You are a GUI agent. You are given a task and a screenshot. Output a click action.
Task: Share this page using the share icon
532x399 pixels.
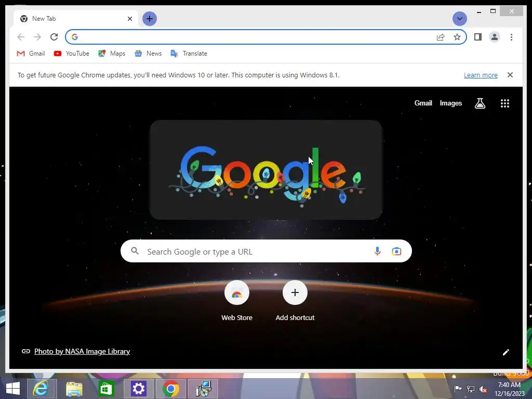coord(441,37)
